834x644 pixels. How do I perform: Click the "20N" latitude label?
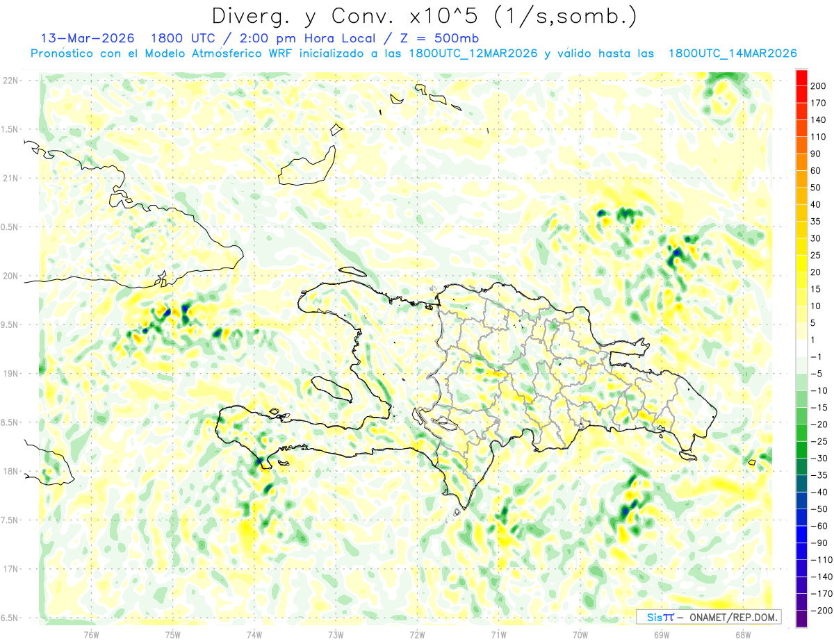click(x=10, y=276)
